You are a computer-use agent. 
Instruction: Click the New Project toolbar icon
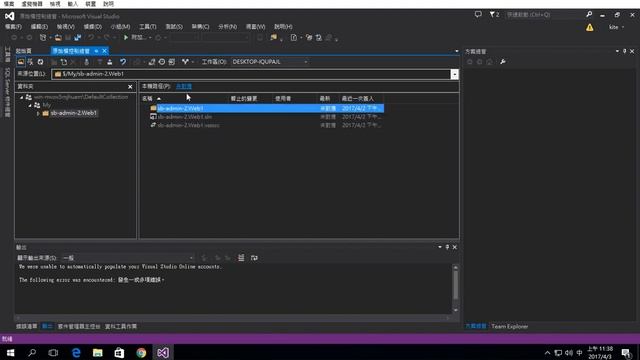click(43, 38)
